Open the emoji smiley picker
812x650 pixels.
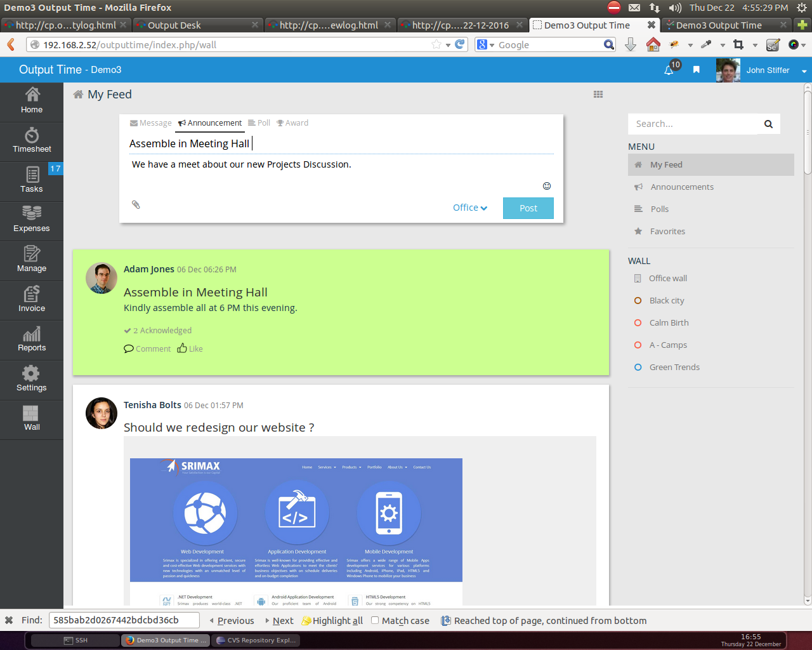[547, 185]
